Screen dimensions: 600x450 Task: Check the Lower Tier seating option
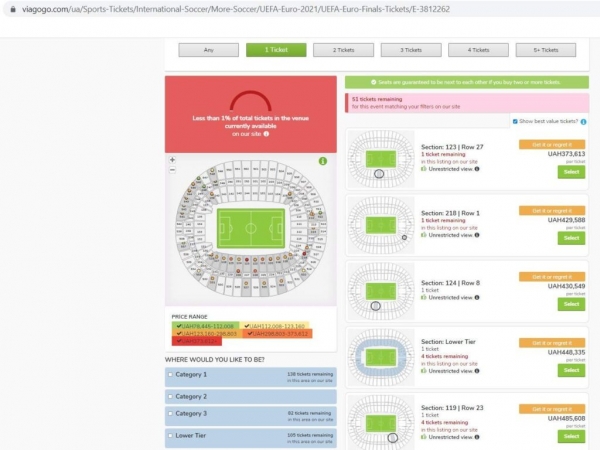tap(171, 435)
